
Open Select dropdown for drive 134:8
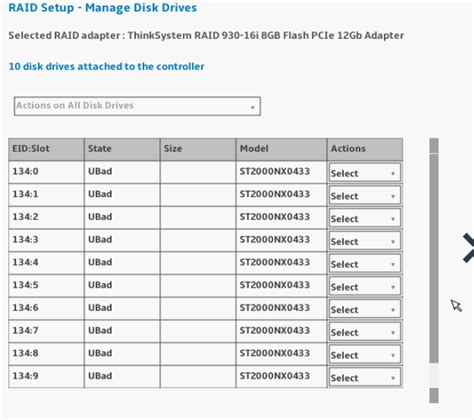tap(365, 354)
